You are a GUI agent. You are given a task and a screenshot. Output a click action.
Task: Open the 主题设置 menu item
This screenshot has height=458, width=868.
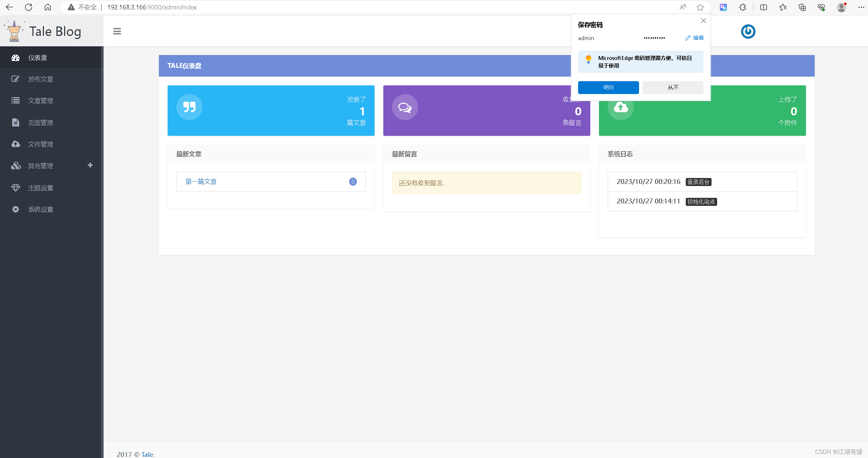51,188
